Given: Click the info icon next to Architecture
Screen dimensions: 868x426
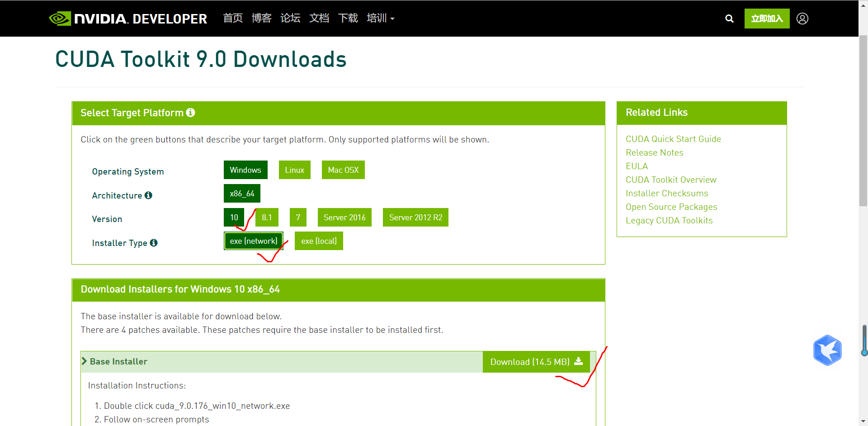Looking at the screenshot, I should [148, 195].
